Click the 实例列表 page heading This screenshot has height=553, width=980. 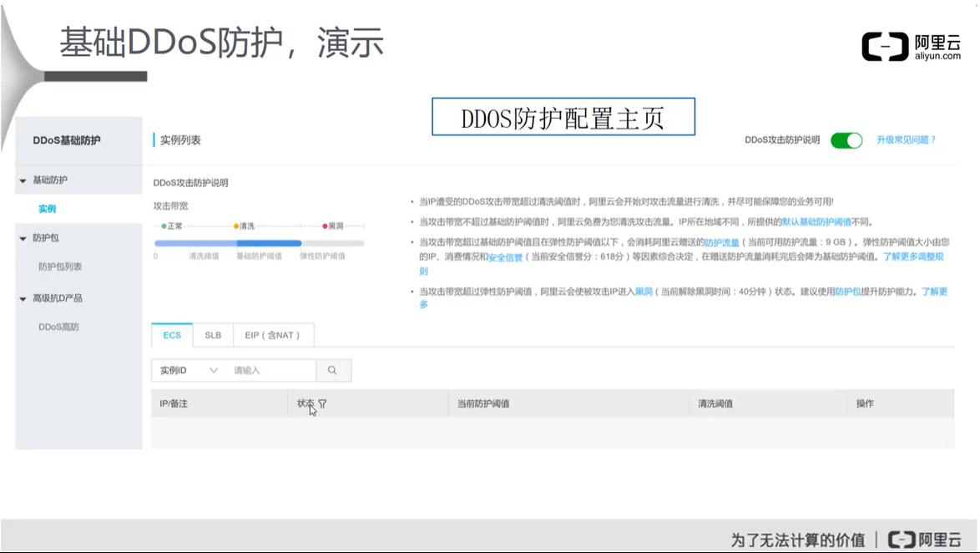(x=180, y=140)
